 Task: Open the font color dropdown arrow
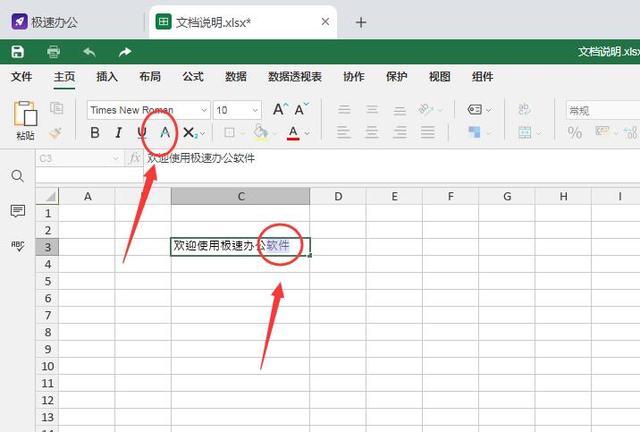(307, 133)
